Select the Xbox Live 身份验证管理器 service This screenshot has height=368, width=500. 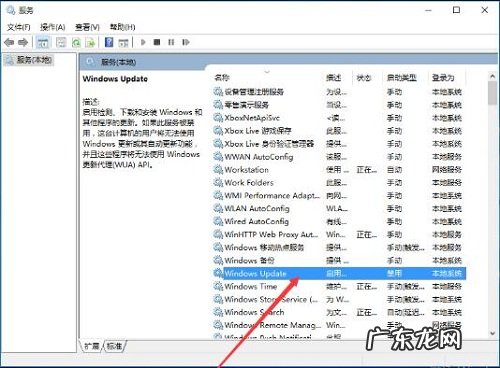(269, 144)
